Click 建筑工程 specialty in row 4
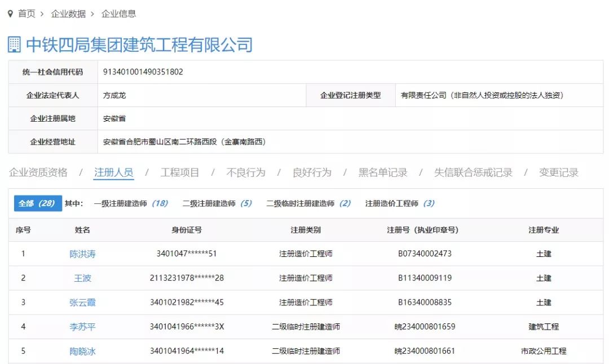This screenshot has width=609, height=364. [x=544, y=327]
